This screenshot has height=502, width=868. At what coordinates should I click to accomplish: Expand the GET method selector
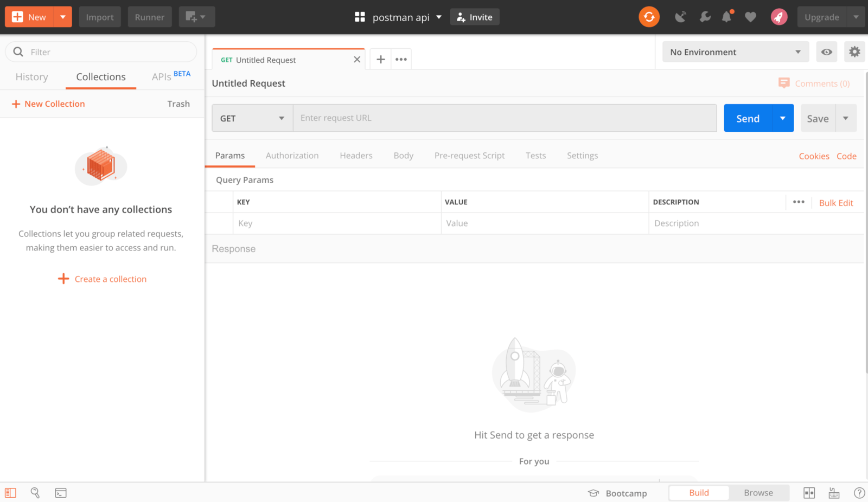(252, 118)
